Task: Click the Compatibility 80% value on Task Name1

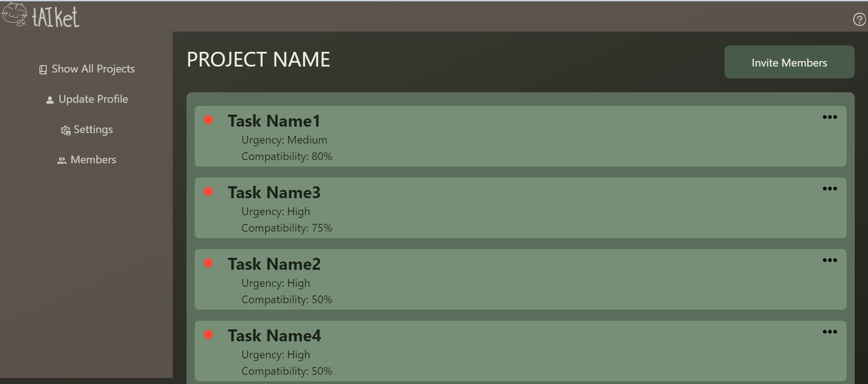Action: click(x=286, y=156)
